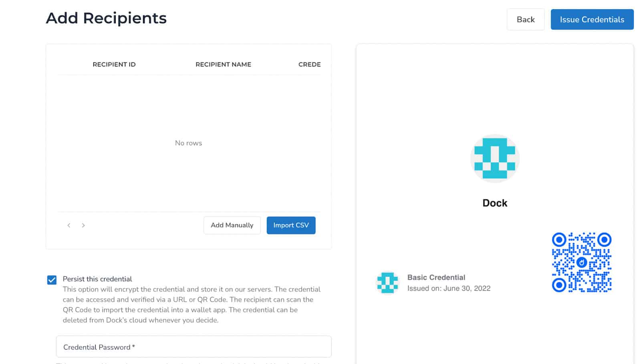This screenshot has height=364, width=641.
Task: Click the Dock issuer name on preview
Action: 495,203
